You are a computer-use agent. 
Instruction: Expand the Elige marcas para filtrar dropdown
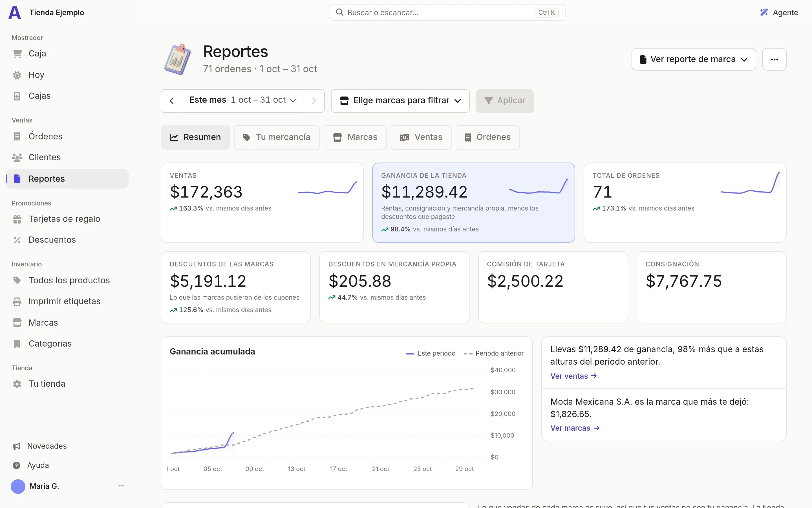point(400,101)
